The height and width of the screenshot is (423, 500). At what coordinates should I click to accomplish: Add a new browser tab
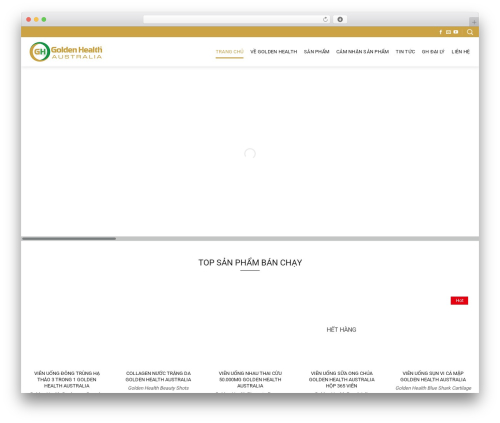[474, 22]
